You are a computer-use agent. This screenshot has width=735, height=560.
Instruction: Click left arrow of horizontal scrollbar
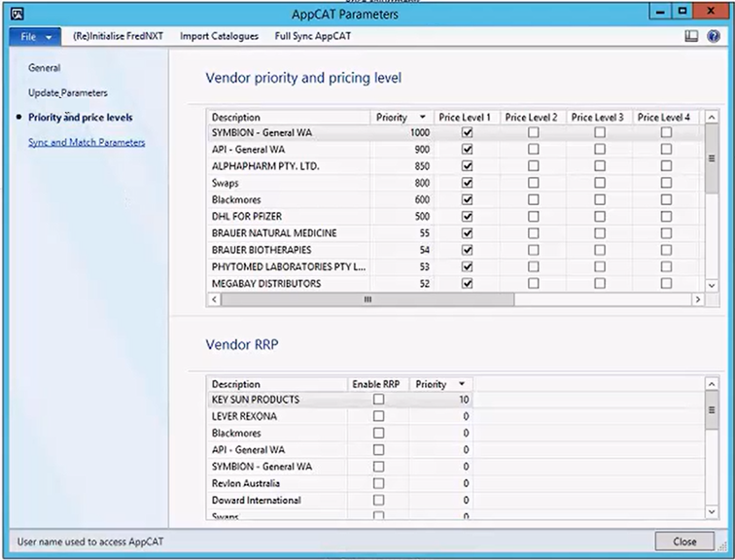(x=214, y=299)
